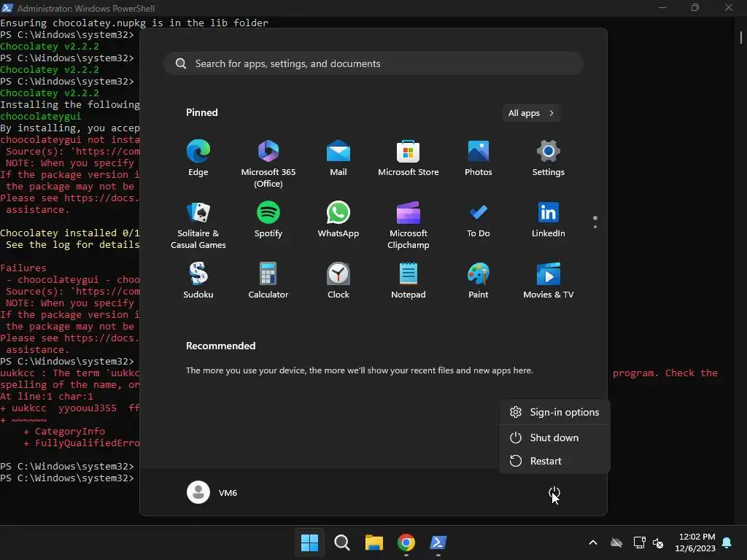Screen dimensions: 747x560
Task: Click the Recommended heading text
Action: tap(220, 346)
